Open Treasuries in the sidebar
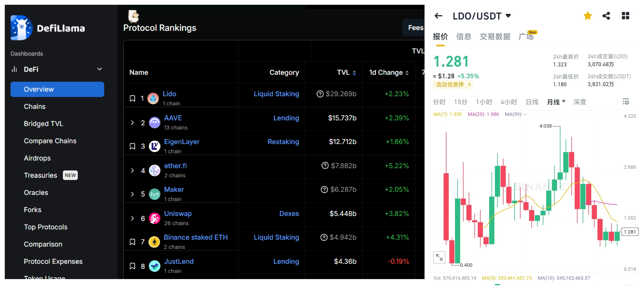644x290 pixels. point(40,175)
